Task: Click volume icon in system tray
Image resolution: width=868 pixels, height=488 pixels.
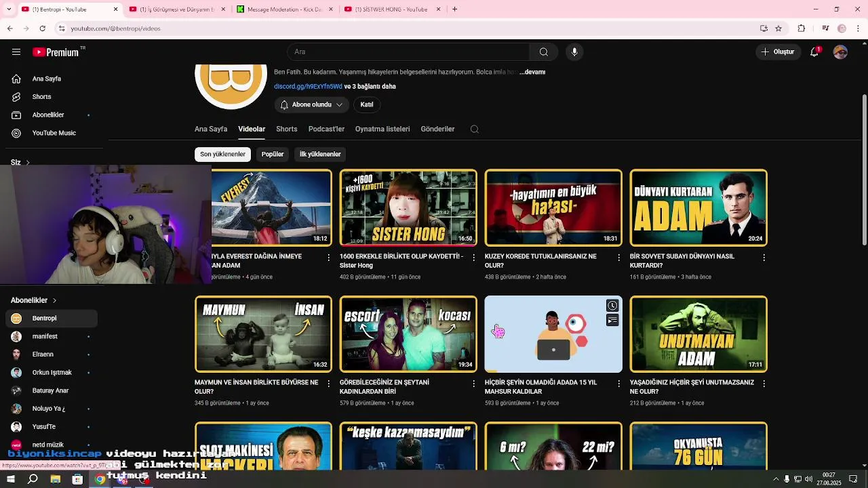Action: coord(808,479)
